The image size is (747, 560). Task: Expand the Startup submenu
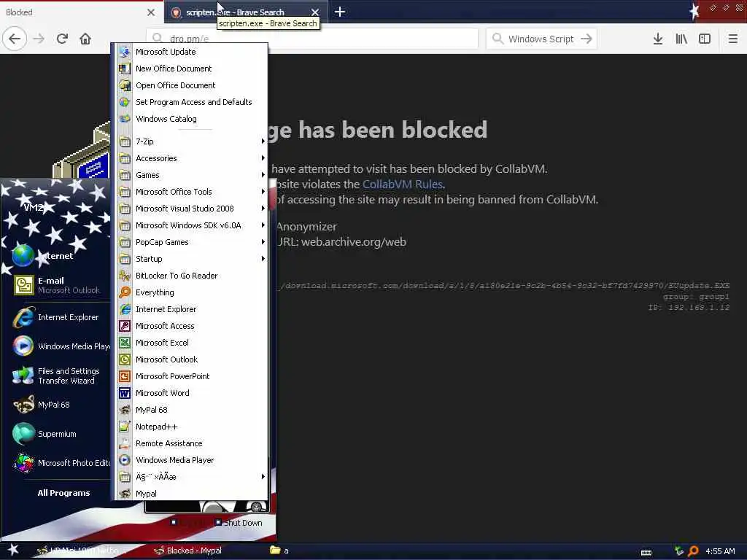tap(193, 259)
